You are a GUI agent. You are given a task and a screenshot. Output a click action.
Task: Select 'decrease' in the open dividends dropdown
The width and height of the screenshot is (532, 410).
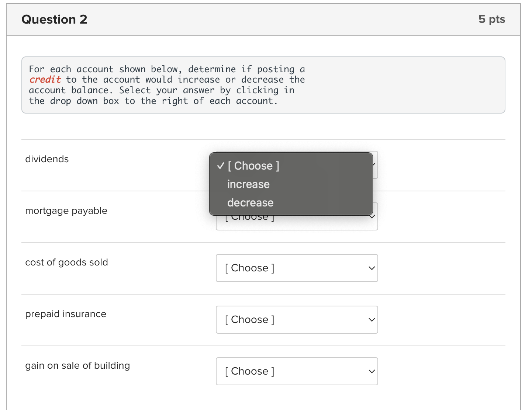[250, 202]
